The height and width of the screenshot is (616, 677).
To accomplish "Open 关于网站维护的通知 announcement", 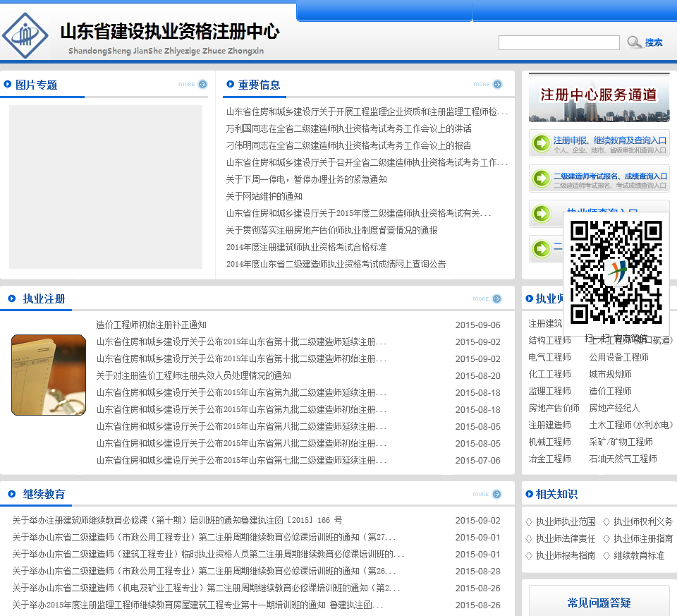I will click(264, 197).
